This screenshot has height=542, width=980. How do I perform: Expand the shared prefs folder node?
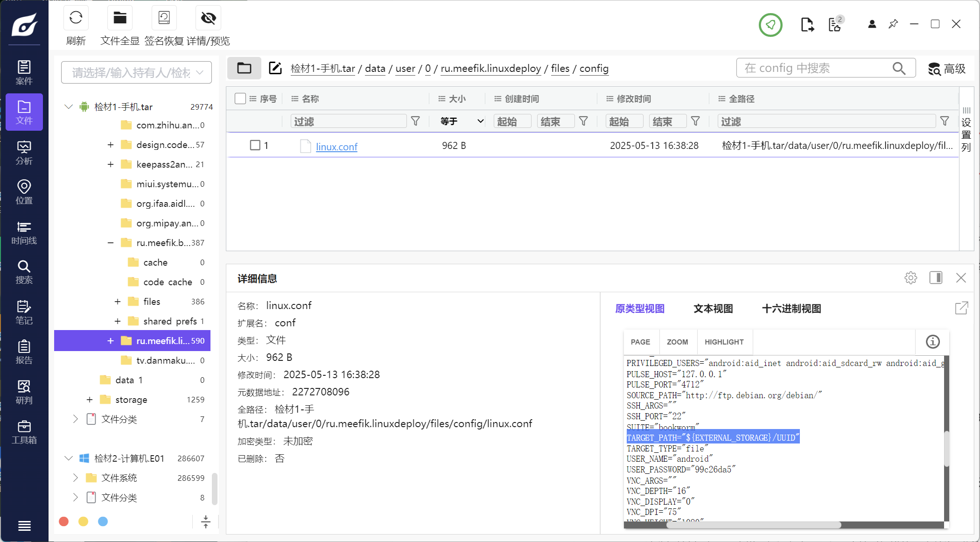pos(118,321)
